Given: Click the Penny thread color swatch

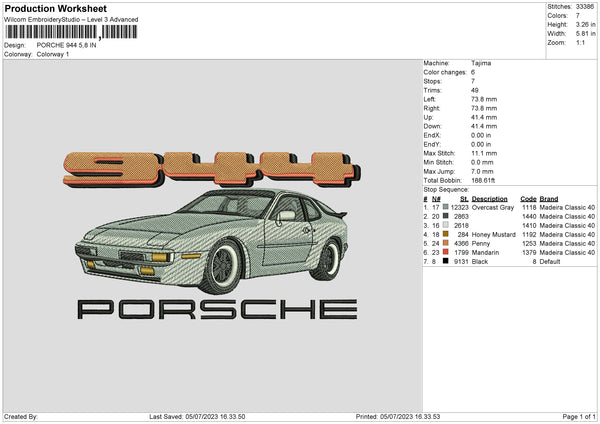Looking at the screenshot, I should (x=444, y=243).
